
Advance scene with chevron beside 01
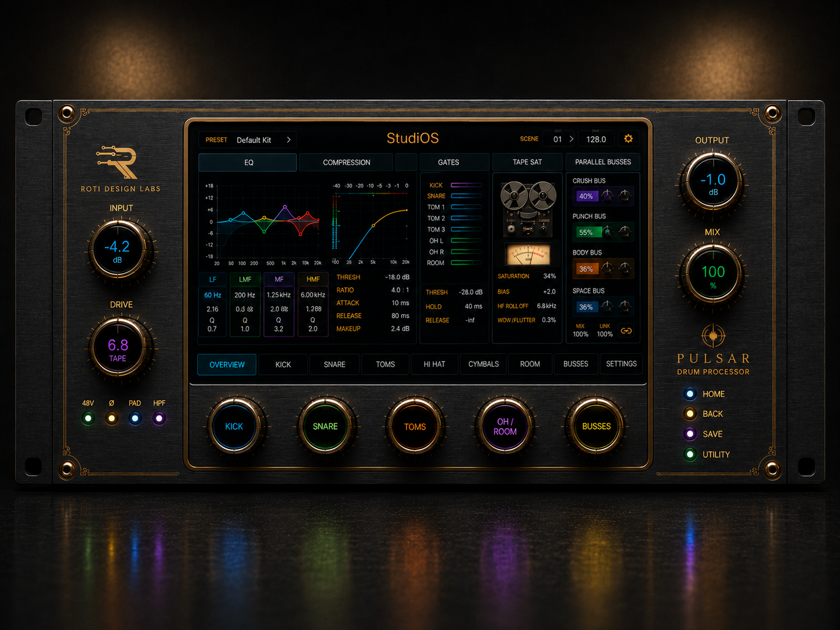(x=571, y=139)
